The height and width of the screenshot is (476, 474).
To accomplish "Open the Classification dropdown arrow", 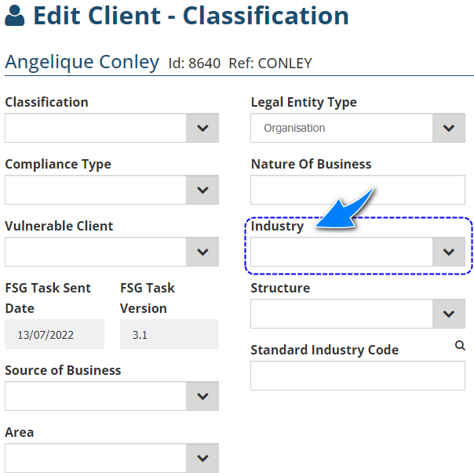I will (202, 128).
